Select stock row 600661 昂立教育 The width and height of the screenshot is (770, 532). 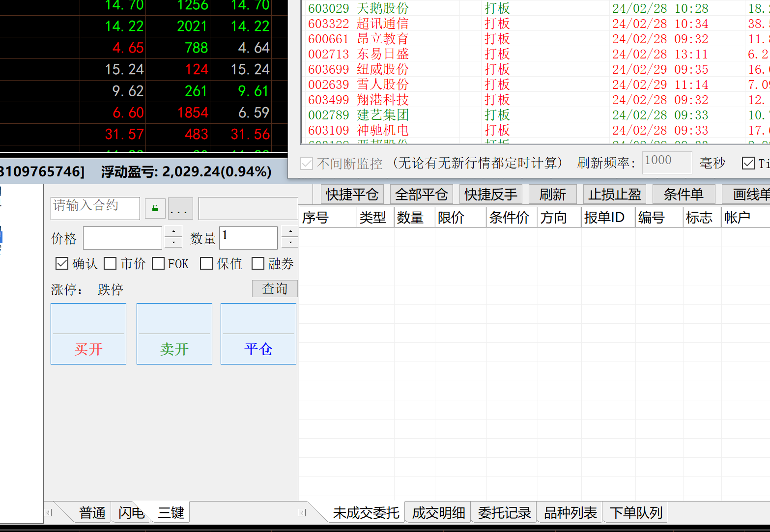[536, 39]
